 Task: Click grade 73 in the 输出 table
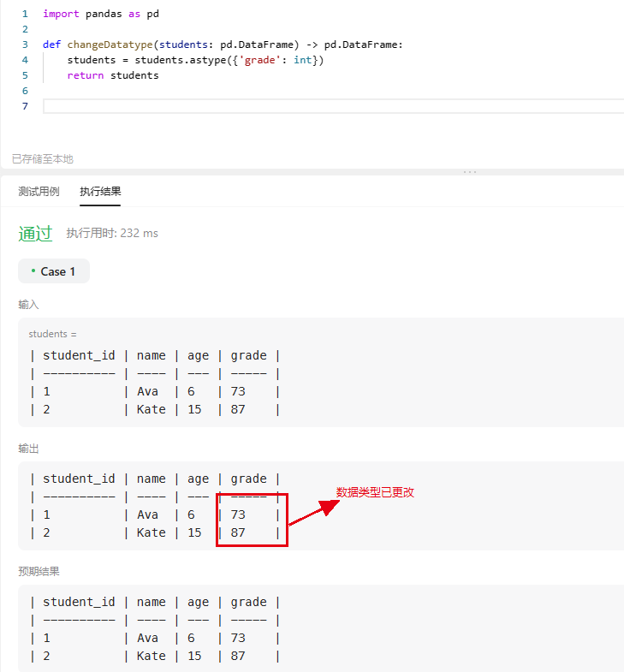pyautogui.click(x=238, y=514)
